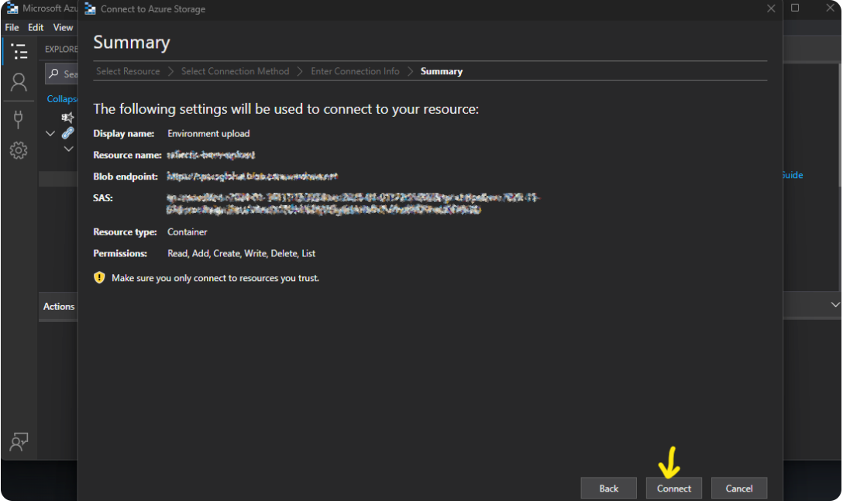Open the Edit menu
Viewport: 843px width, 504px height.
point(36,27)
